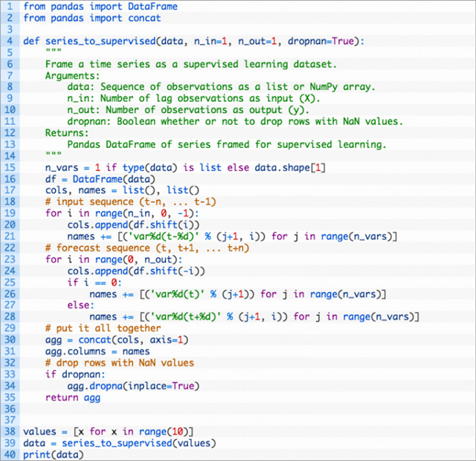The height and width of the screenshot is (461, 476).
Task: Click the 'Returns:' docstring line
Action: [67, 133]
